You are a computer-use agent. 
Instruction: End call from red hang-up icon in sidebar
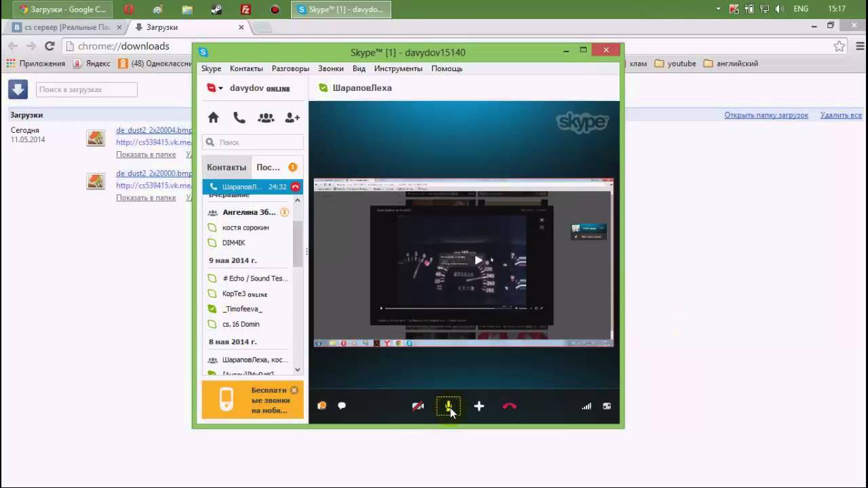(x=295, y=187)
